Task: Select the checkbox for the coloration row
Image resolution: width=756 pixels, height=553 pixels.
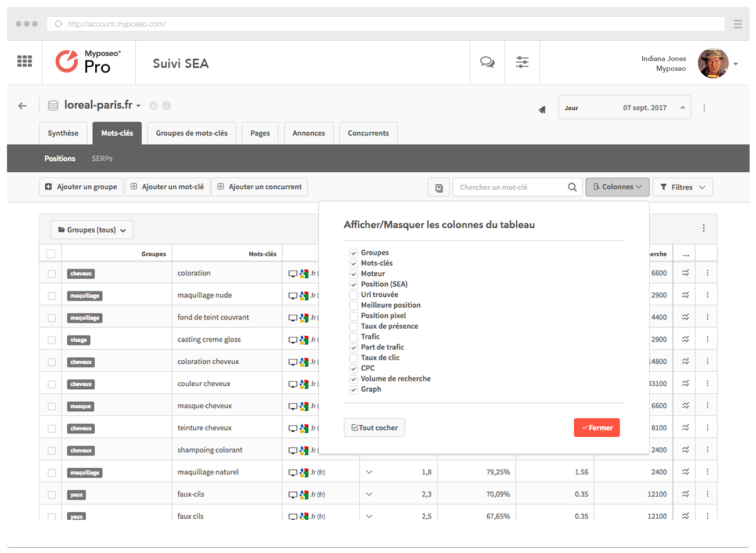Action: [52, 274]
